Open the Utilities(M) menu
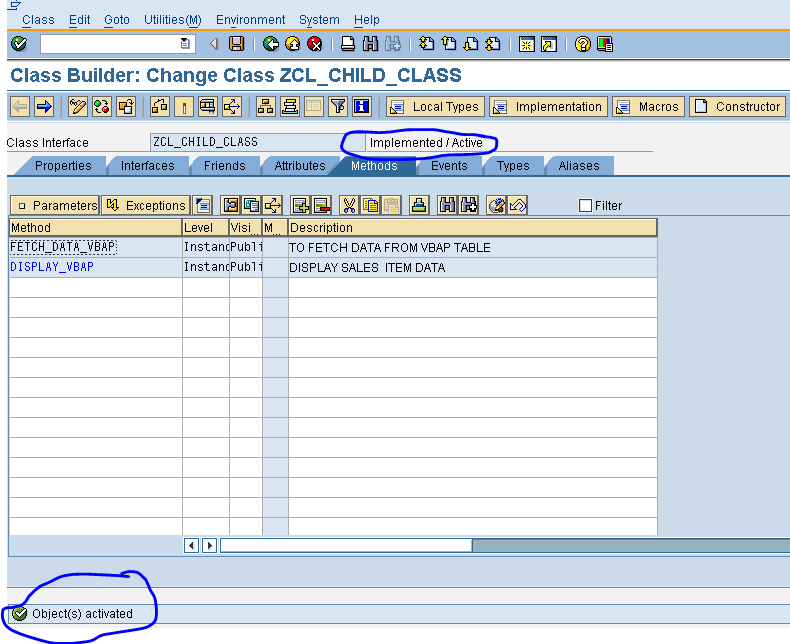790x644 pixels. 173,20
